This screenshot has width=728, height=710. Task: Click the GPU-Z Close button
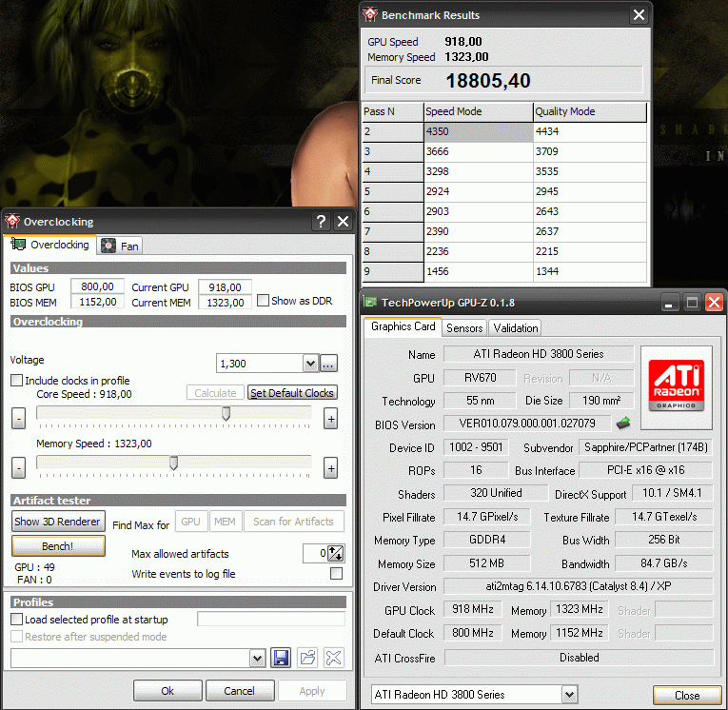[687, 695]
